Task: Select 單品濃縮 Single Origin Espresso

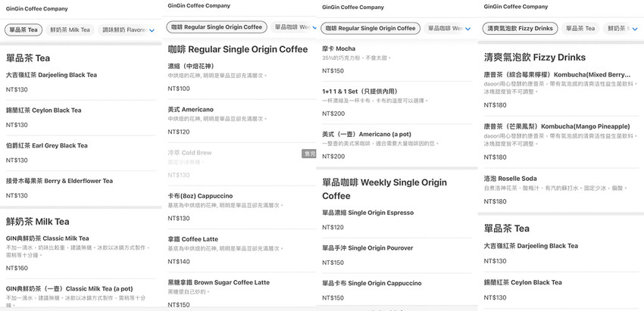Action: pos(367,213)
